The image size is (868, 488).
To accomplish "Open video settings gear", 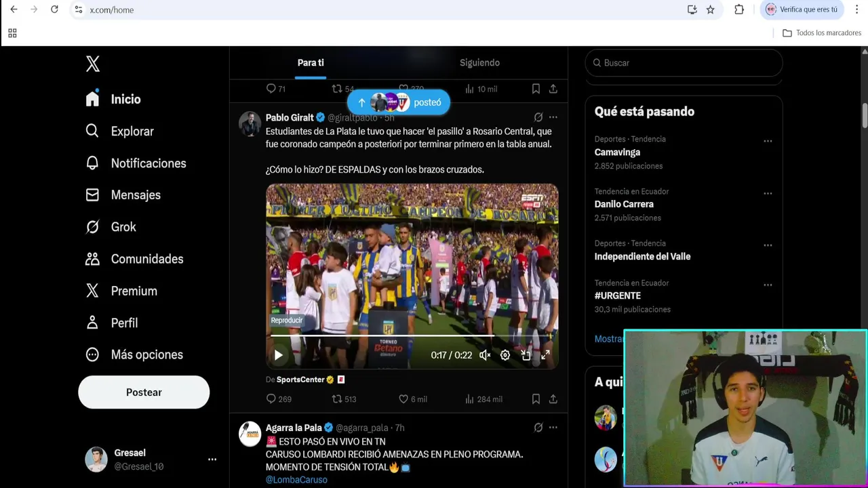I will pyautogui.click(x=505, y=355).
